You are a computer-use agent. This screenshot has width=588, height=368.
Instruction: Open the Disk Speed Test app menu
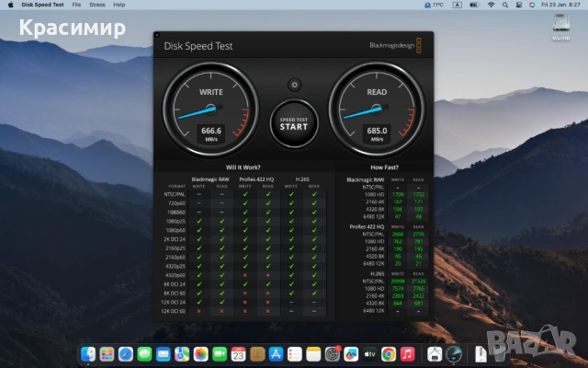point(43,5)
